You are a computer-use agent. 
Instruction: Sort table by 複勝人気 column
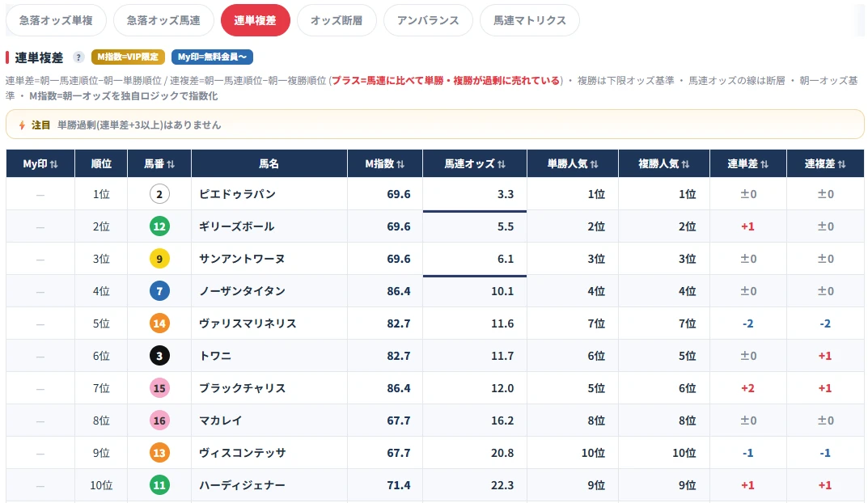pos(663,164)
